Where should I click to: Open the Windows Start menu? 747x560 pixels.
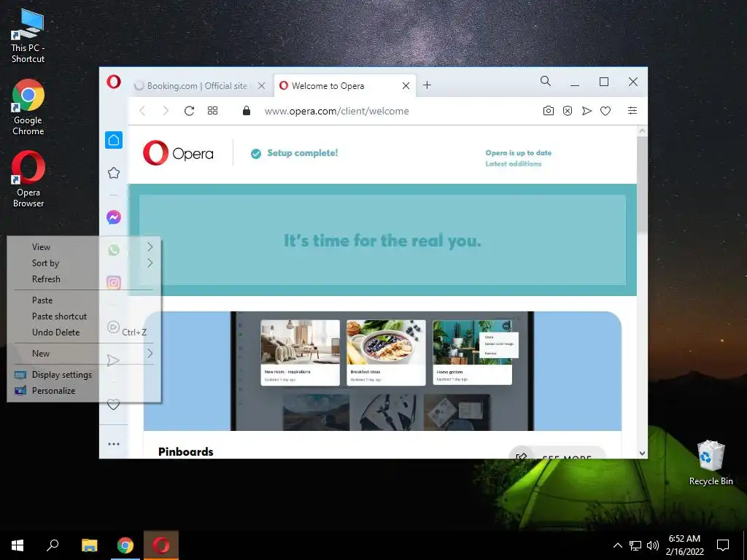pos(18,545)
